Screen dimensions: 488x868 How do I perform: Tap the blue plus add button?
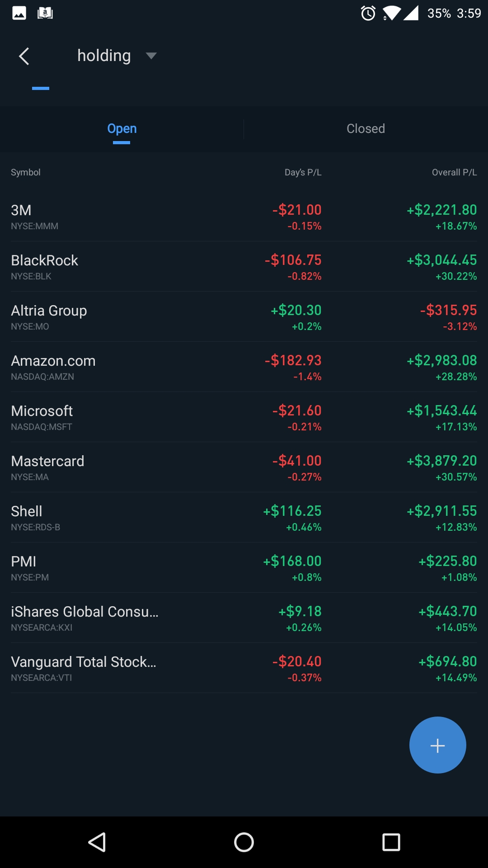click(437, 745)
